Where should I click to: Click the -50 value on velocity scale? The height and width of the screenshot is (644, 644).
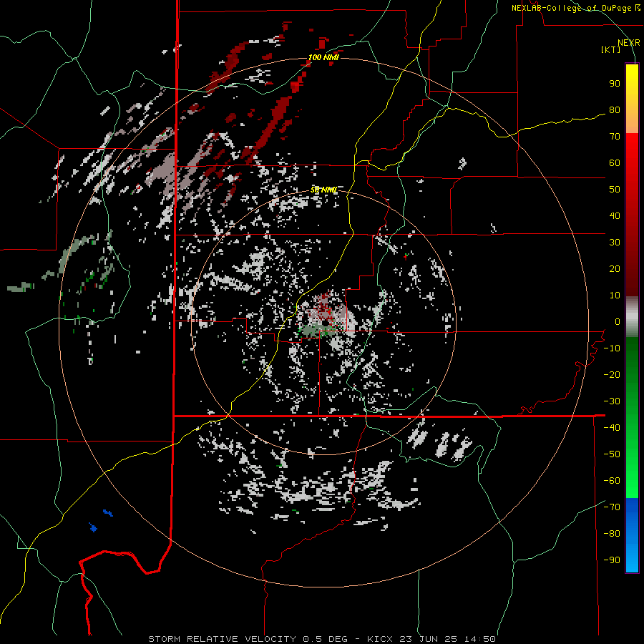[612, 454]
